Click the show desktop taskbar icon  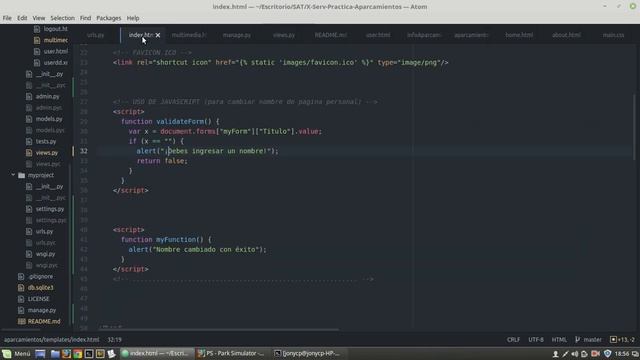(x=40, y=353)
